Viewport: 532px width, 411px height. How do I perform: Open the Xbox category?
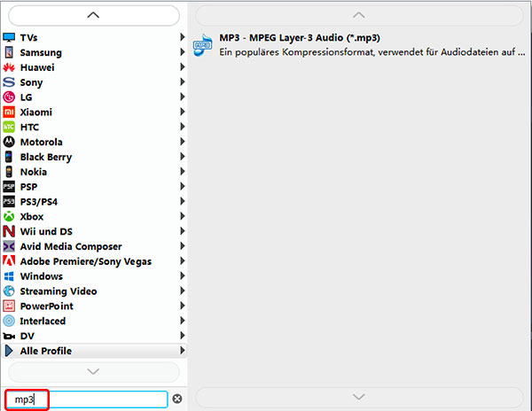(94, 216)
